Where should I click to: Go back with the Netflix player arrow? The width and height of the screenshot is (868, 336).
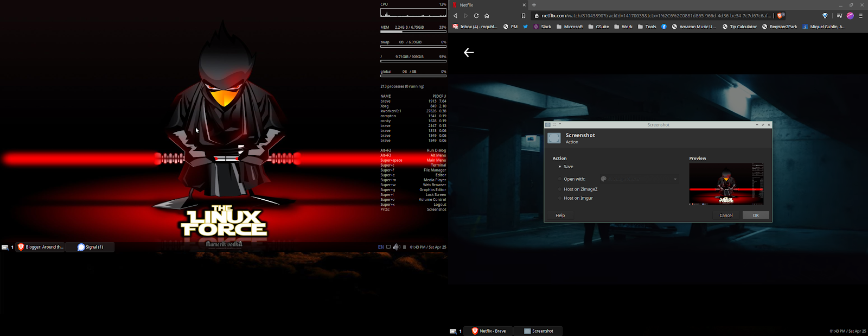(469, 53)
